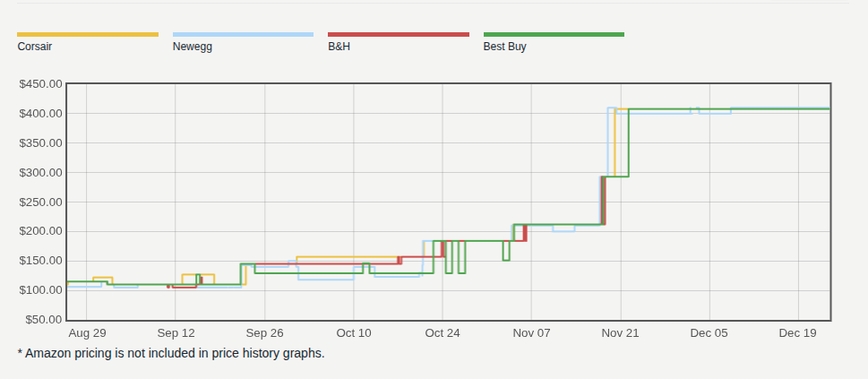Click the $50.00 y-axis label

[44, 320]
